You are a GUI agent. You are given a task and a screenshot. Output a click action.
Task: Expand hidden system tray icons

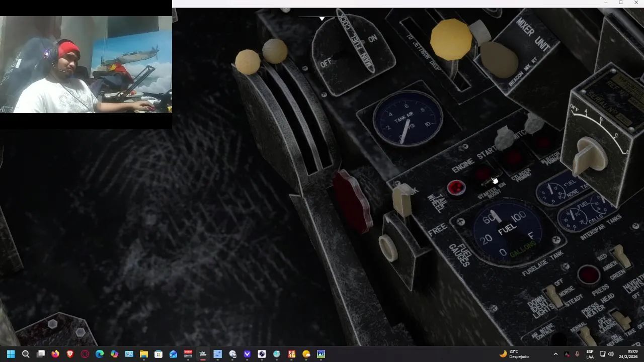(555, 354)
